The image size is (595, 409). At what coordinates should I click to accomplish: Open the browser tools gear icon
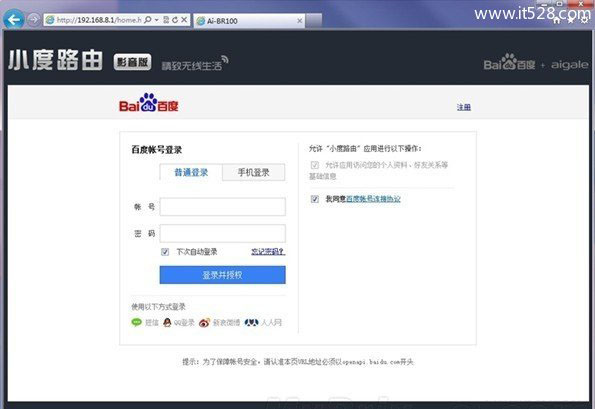tap(585, 20)
